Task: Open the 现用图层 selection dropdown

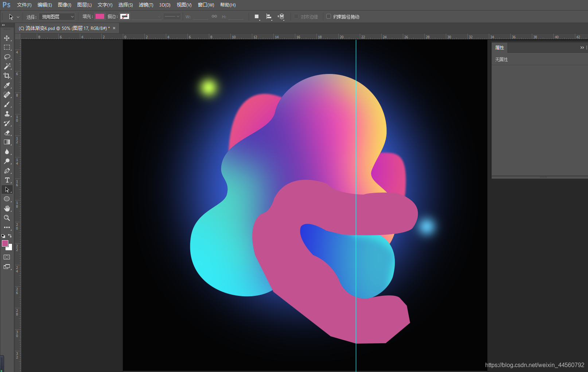Action: 57,17
